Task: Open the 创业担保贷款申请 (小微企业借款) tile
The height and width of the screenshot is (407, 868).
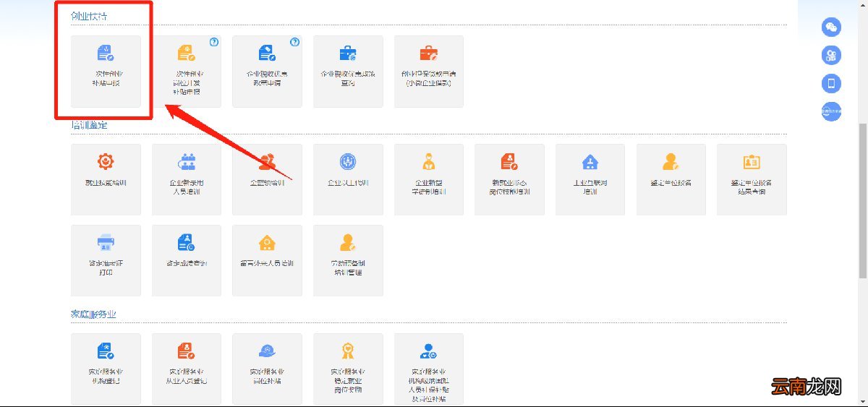Action: point(429,72)
